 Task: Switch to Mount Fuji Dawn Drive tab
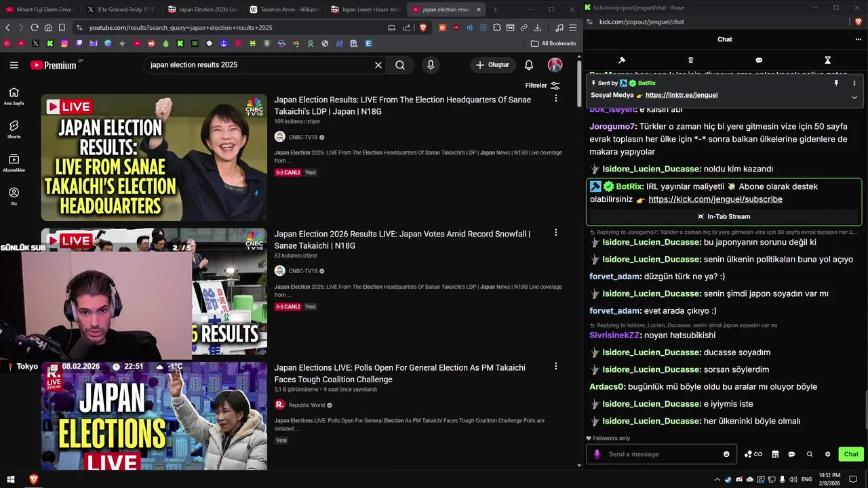pos(41,9)
